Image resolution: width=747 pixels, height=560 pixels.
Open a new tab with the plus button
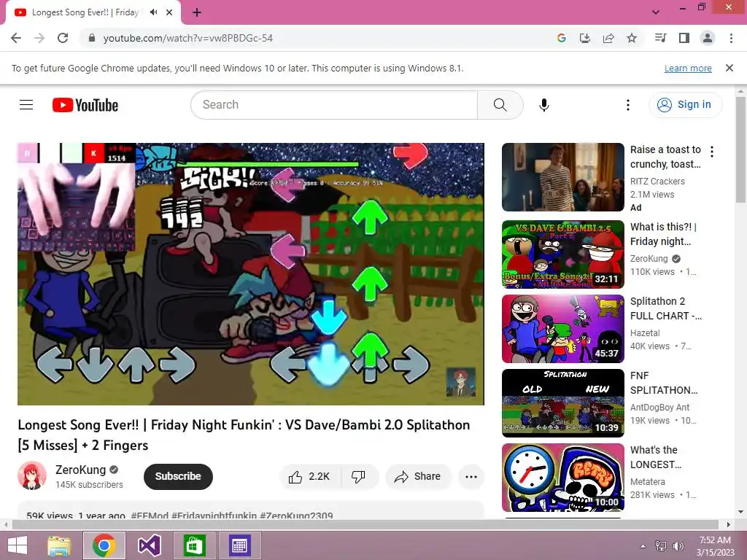(197, 12)
